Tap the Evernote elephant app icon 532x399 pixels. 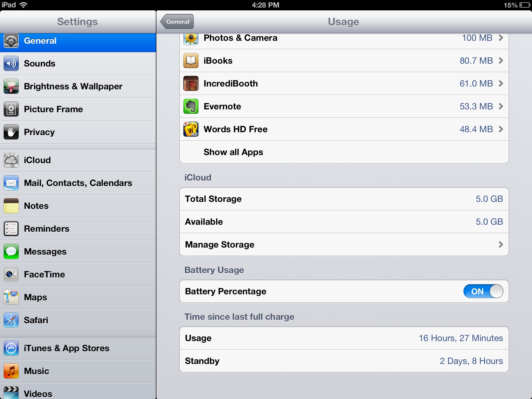point(191,106)
